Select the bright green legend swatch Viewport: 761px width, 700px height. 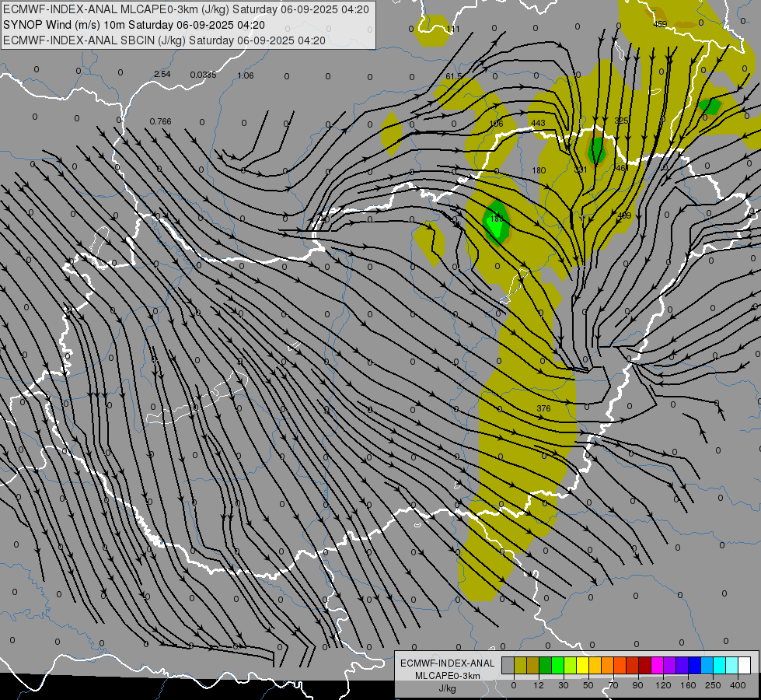click(557, 665)
